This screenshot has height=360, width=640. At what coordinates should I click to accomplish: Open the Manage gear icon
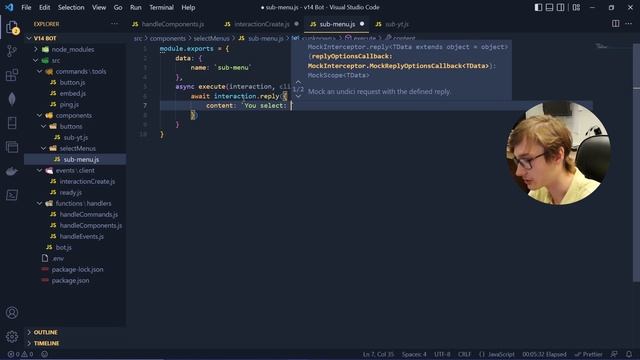point(12,336)
